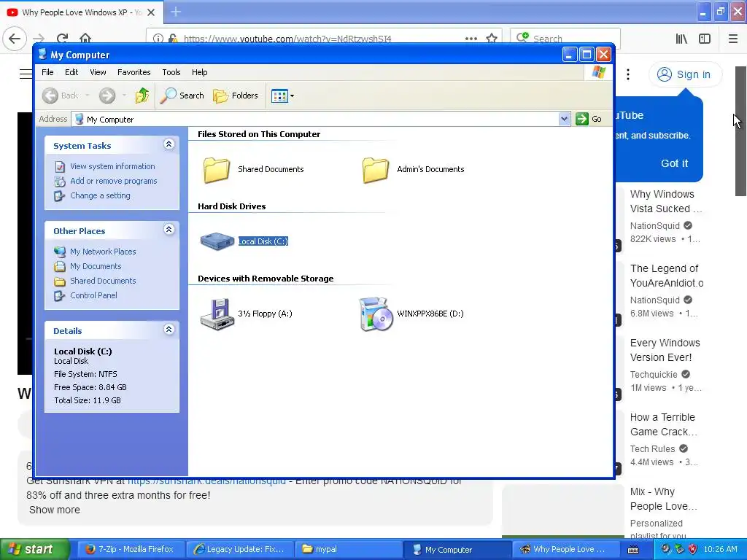This screenshot has height=560, width=747.
Task: Select the 3½ Floppy (A:) drive icon
Action: click(x=217, y=314)
